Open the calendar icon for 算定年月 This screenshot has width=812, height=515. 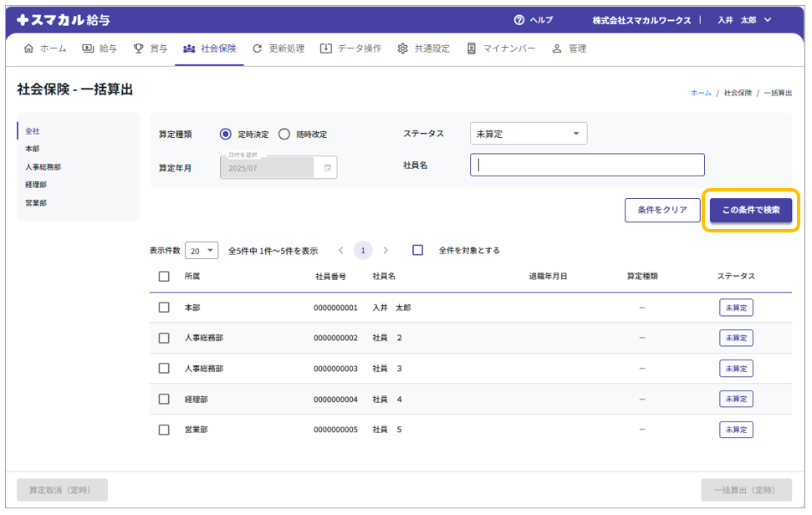(x=327, y=168)
